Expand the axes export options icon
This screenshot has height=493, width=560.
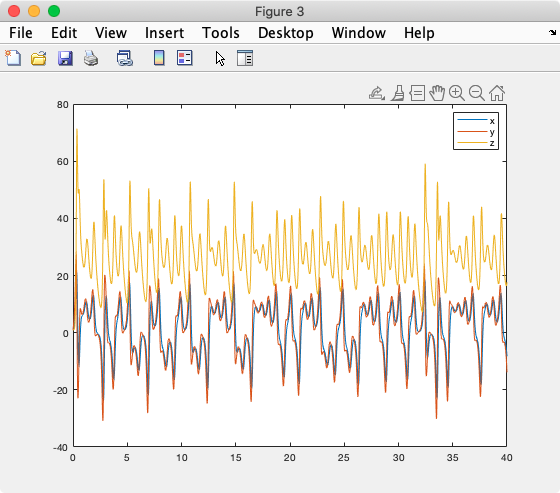(x=377, y=93)
